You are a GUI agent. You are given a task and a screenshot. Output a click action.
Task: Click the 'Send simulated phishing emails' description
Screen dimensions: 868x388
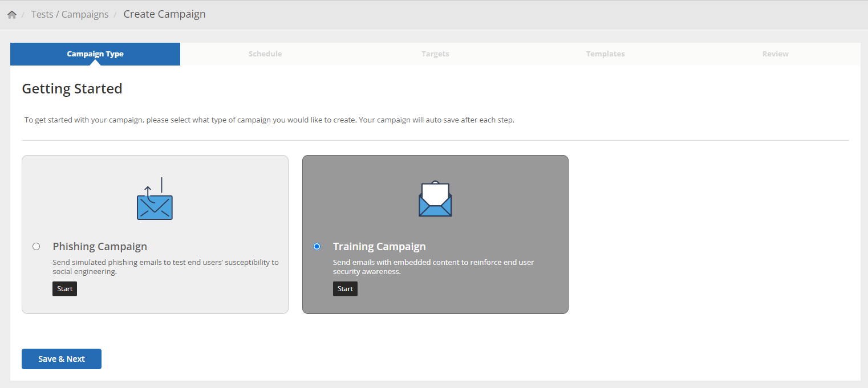click(x=165, y=267)
